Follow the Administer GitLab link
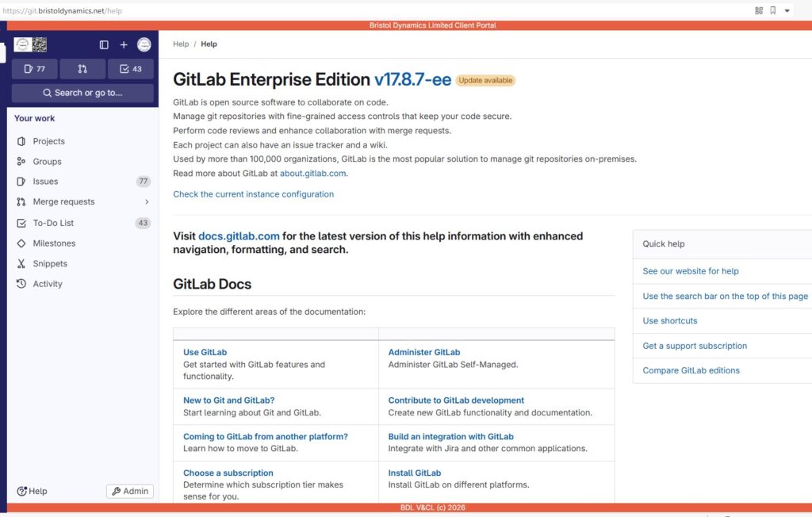 [423, 352]
